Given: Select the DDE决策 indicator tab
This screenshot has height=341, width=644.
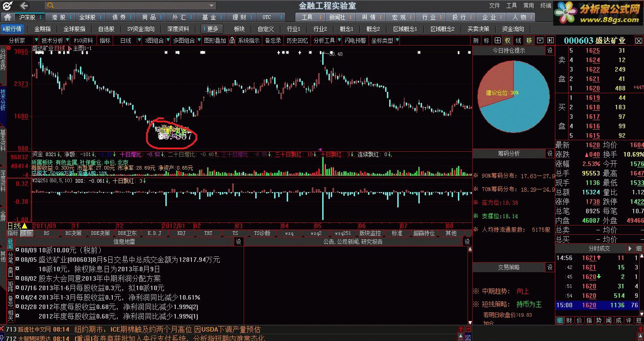Looking at the screenshot, I should click(x=100, y=233).
